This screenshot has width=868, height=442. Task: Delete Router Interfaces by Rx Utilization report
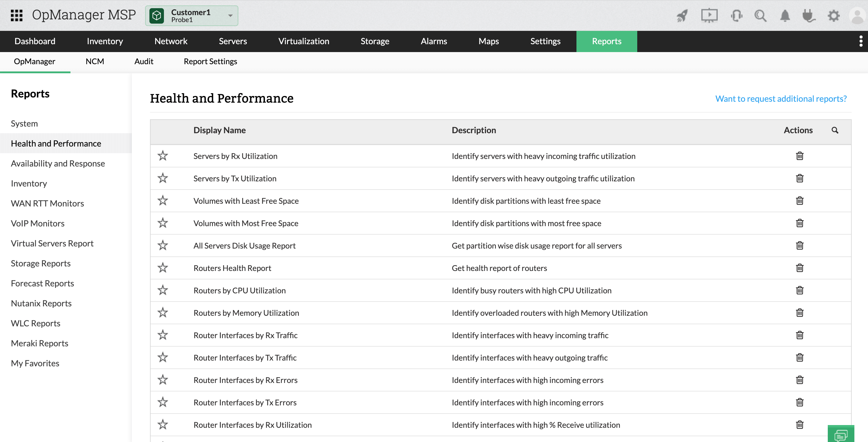(x=800, y=424)
